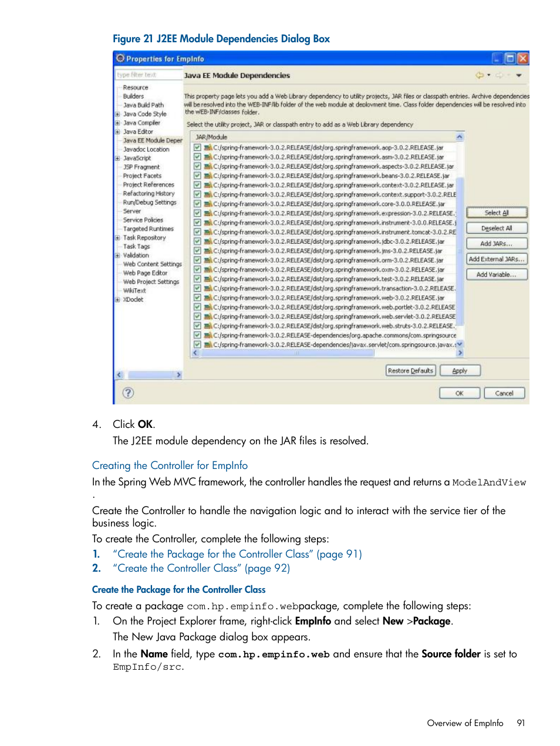The image size is (560, 746).
Task: Select Java EE Module Dependencies in tree
Action: pos(153,141)
